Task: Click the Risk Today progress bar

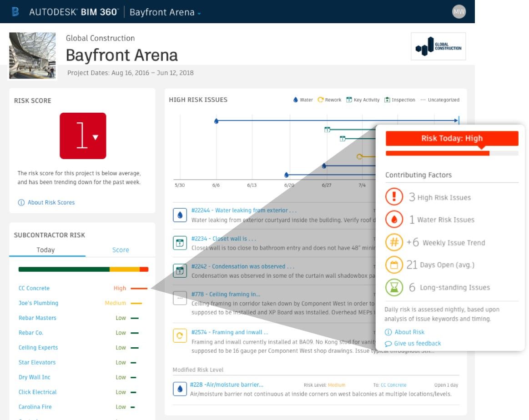Action: (x=452, y=154)
